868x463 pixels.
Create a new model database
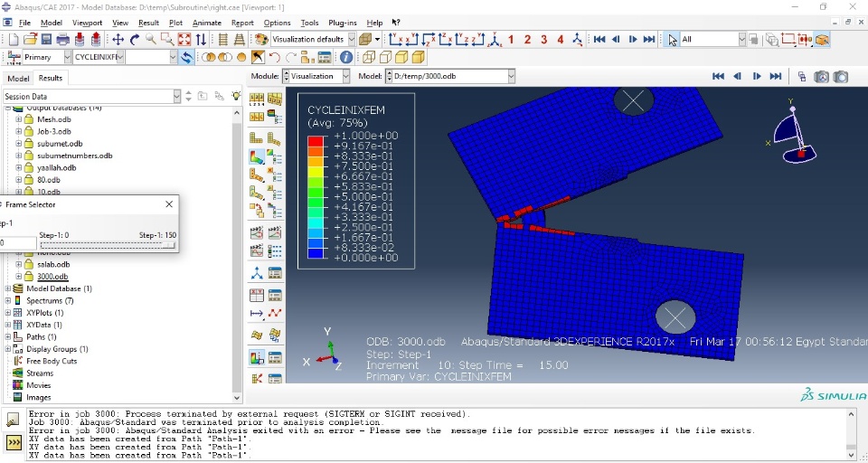[x=14, y=39]
